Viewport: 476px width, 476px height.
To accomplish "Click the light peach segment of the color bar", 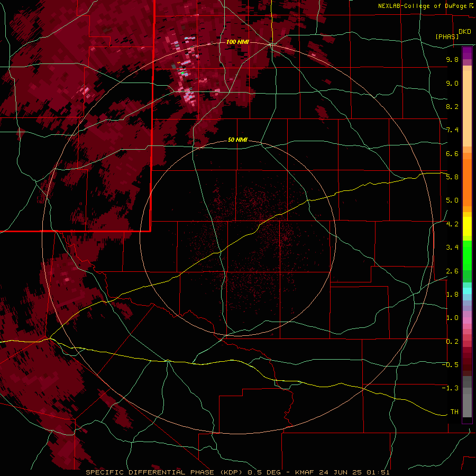I will point(467,108).
